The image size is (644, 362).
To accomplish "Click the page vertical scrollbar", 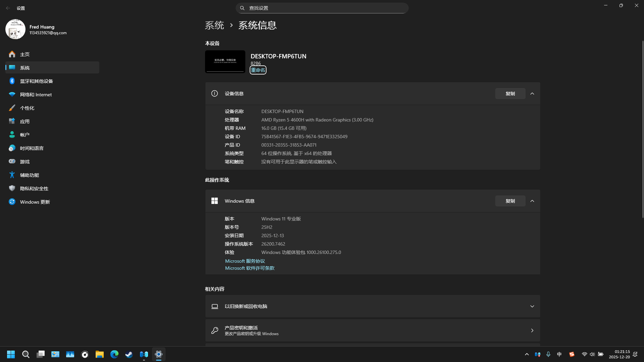I will (643, 129).
